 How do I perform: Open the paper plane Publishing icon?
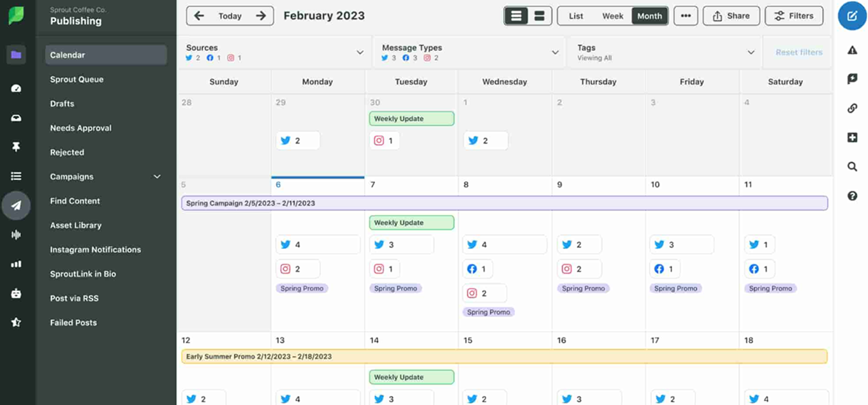(17, 205)
